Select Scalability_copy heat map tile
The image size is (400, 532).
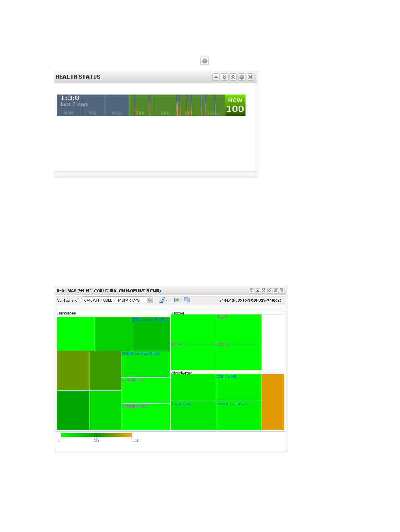coord(145,417)
